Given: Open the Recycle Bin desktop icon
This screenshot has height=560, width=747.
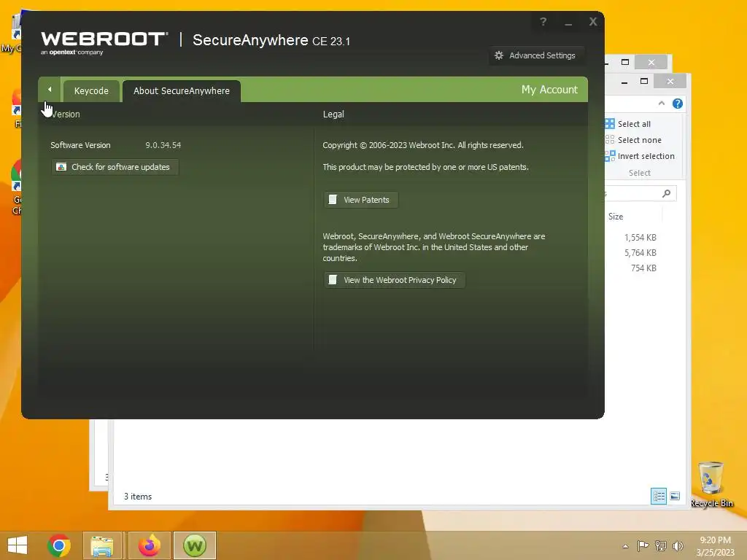Looking at the screenshot, I should tap(711, 484).
